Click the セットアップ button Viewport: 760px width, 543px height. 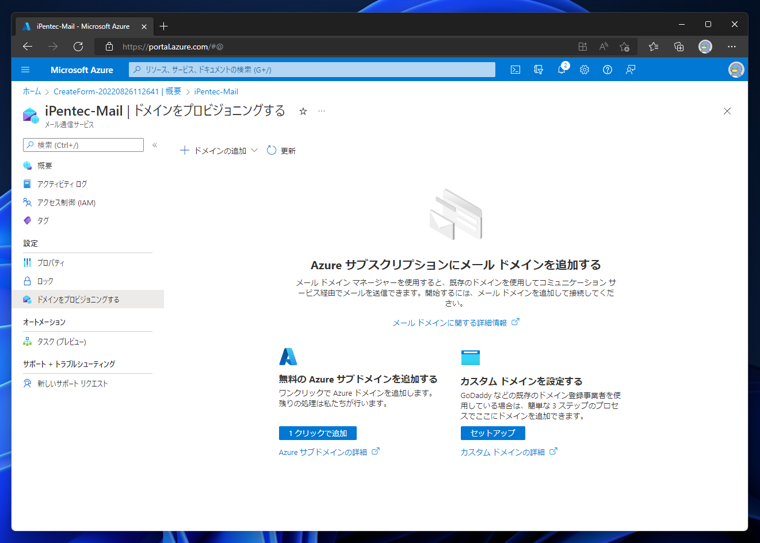point(492,433)
